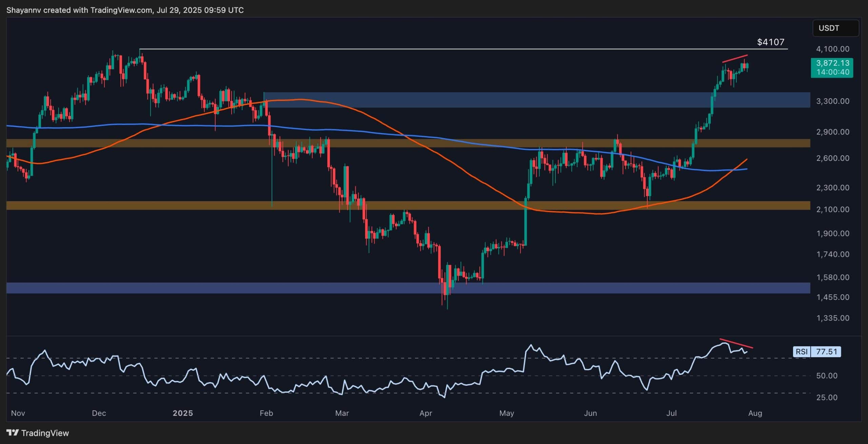
Task: Select the USDT currency badge
Action: [836, 28]
